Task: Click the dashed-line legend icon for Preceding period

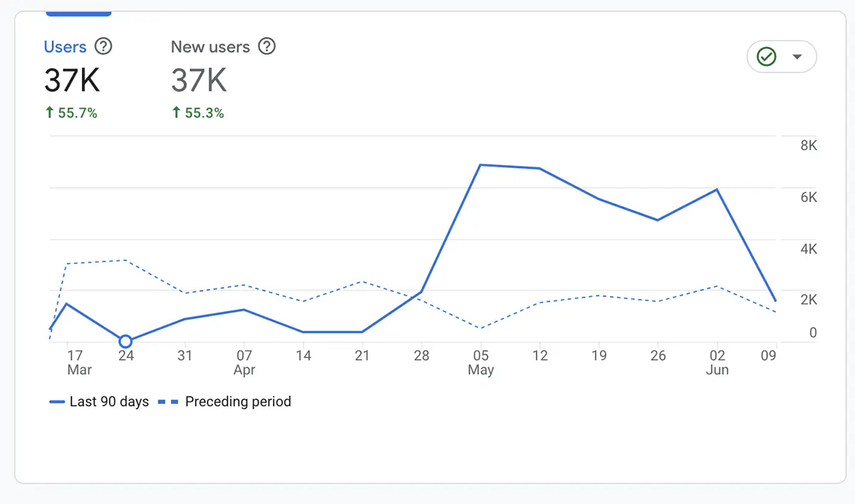Action: (x=168, y=401)
